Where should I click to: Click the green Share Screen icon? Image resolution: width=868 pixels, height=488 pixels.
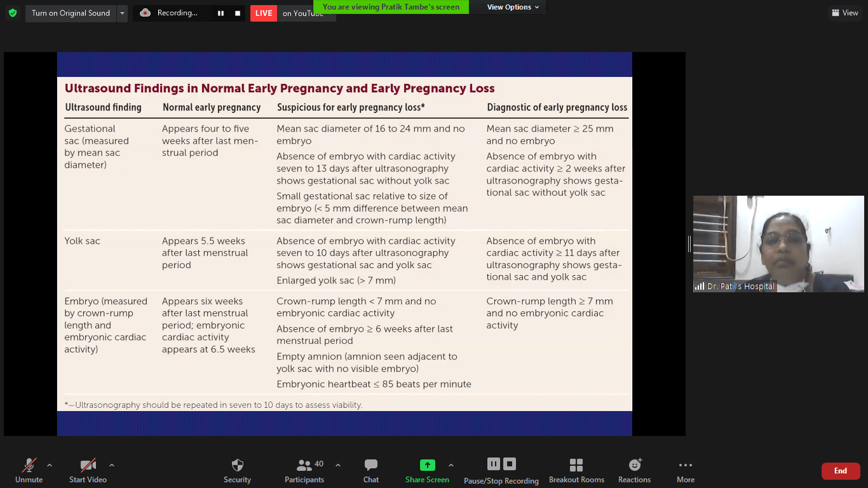point(428,465)
